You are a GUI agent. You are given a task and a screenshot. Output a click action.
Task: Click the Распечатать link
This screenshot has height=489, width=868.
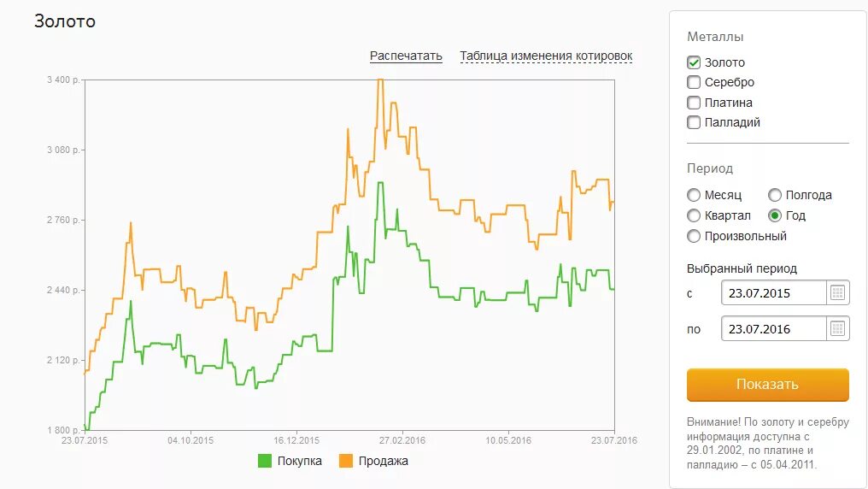(x=406, y=56)
